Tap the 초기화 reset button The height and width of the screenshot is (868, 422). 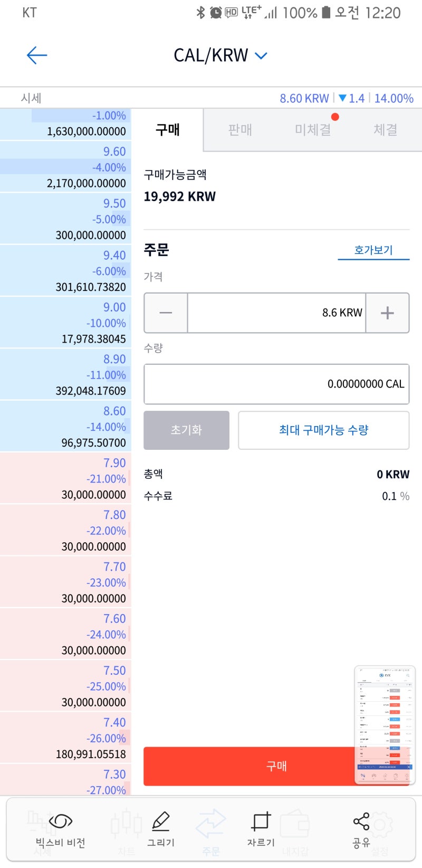(x=186, y=430)
